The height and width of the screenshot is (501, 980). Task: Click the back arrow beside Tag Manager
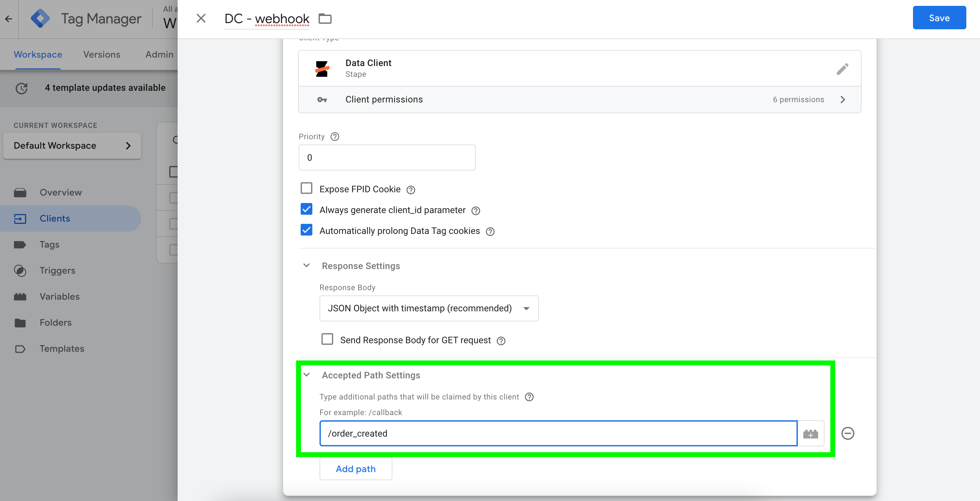tap(8, 19)
